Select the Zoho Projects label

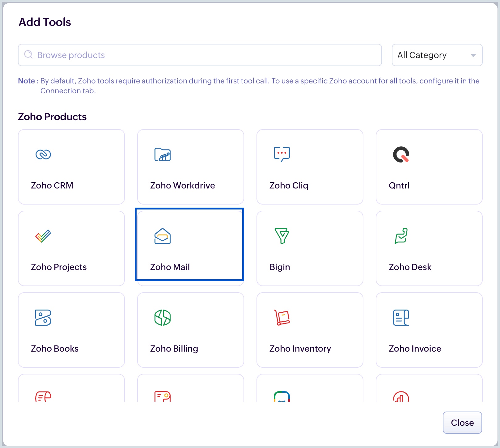(x=59, y=267)
